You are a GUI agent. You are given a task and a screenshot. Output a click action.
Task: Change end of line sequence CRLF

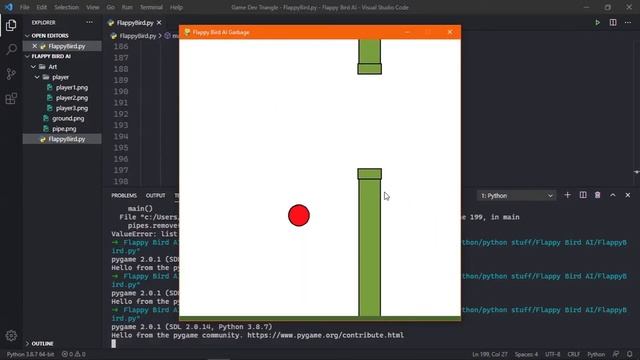(573, 354)
